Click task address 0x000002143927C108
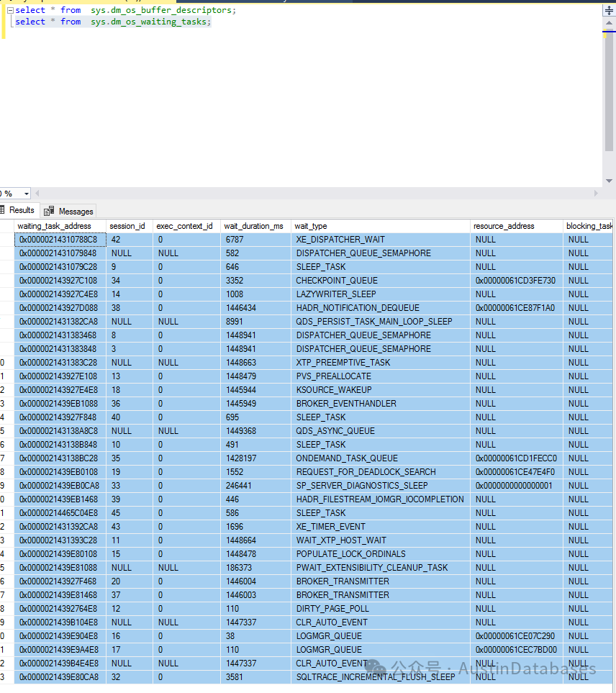The image size is (616, 693). pos(60,281)
